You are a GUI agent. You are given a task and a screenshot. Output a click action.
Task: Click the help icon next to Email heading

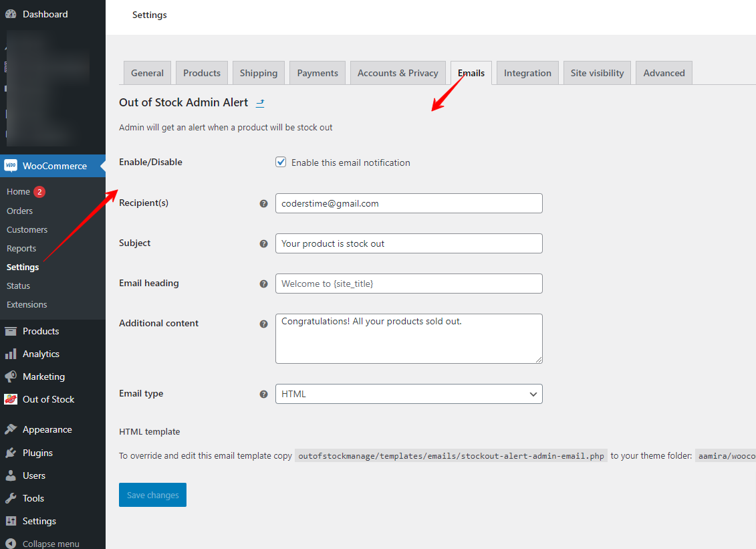tap(264, 284)
